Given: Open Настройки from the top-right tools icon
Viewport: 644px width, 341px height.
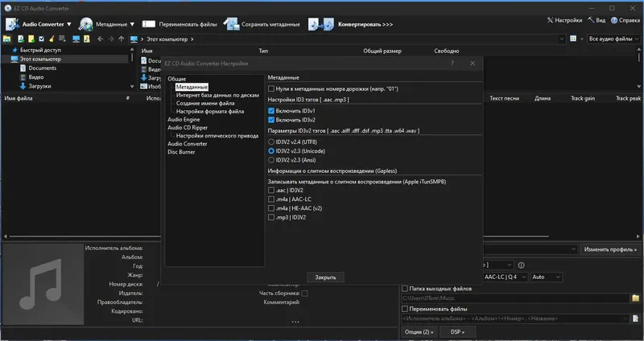Looking at the screenshot, I should [551, 20].
